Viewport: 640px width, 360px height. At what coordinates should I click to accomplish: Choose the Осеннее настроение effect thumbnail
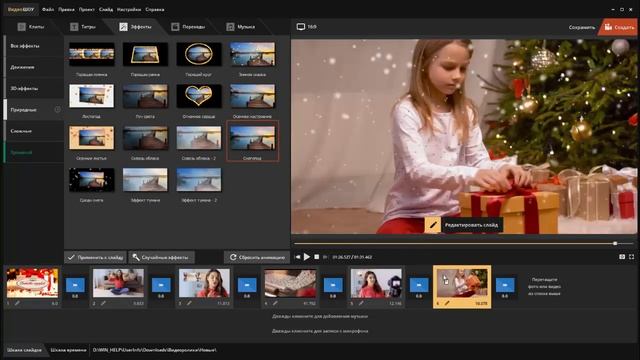coord(252,96)
